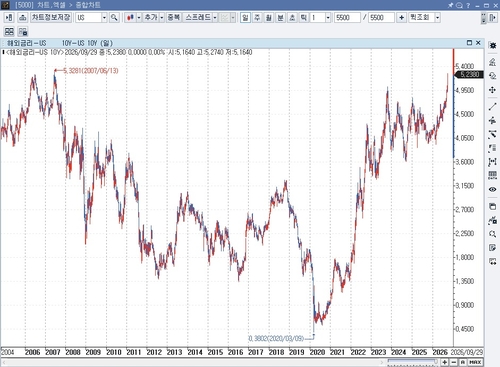The height and width of the screenshot is (367, 500).
Task: Open help via the question mark icon
Action: pos(468,5)
